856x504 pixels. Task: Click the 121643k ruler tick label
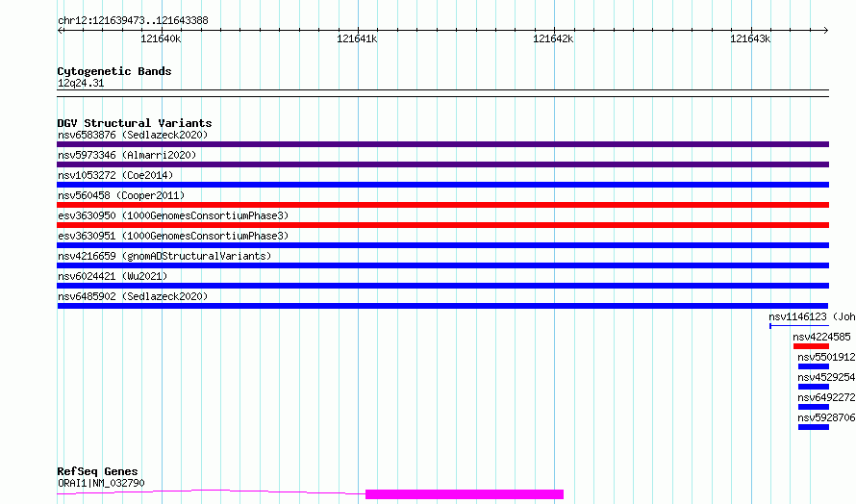tap(750, 38)
